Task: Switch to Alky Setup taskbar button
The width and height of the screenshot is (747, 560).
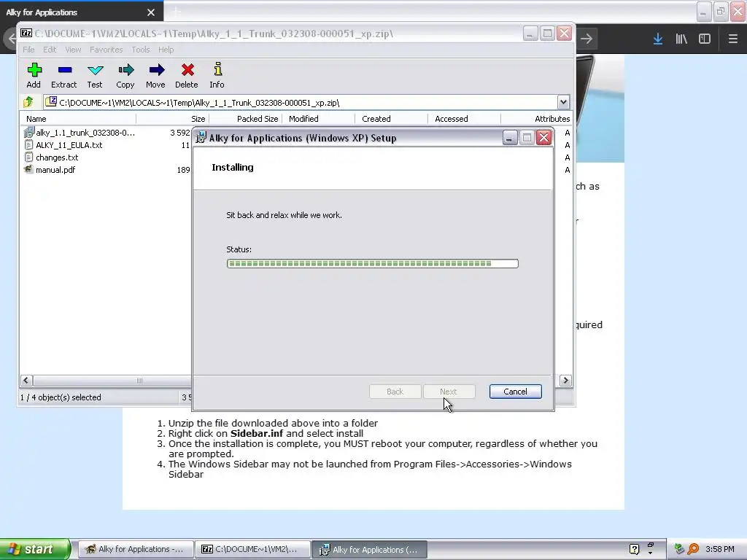Action: 369,549
